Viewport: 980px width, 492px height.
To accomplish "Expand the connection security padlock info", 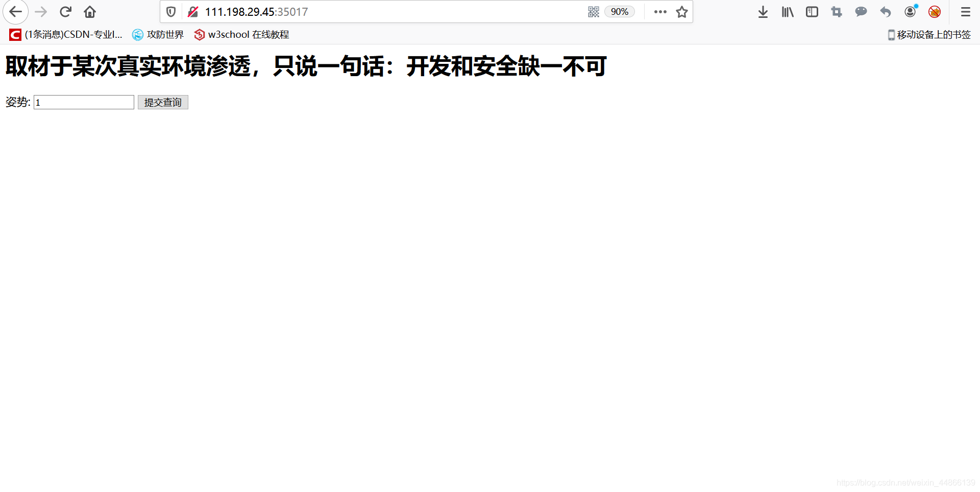I will (x=192, y=11).
